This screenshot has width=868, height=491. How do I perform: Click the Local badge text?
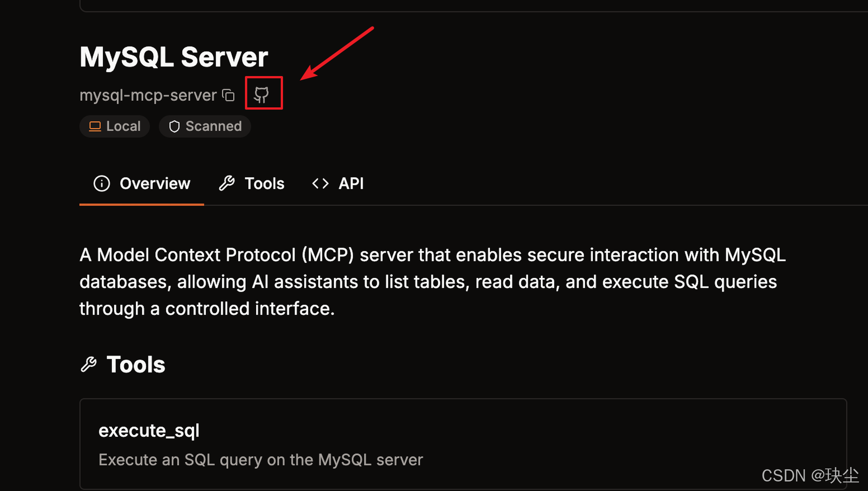pos(123,126)
